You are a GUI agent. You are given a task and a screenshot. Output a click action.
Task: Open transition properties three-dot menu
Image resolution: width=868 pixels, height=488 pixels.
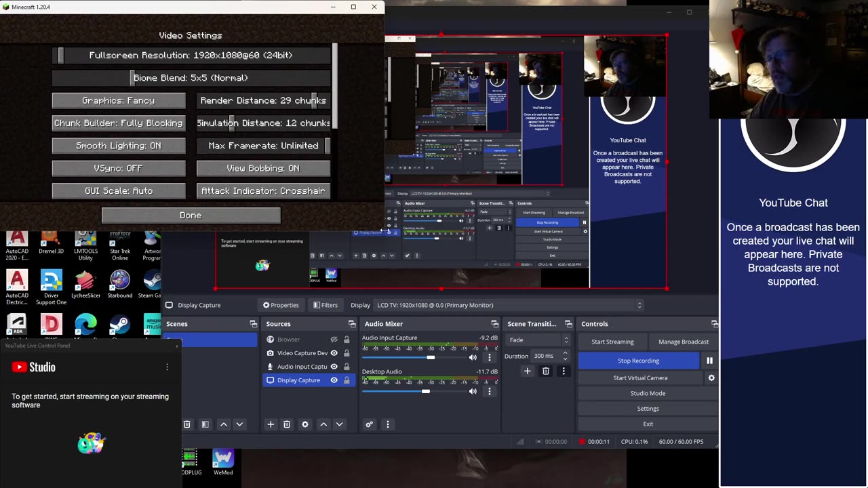[x=563, y=371]
